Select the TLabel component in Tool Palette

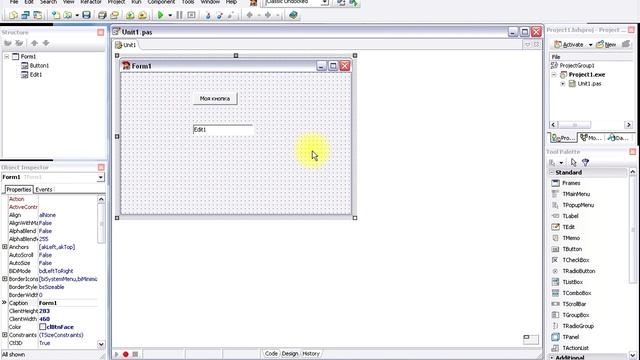pyautogui.click(x=570, y=216)
